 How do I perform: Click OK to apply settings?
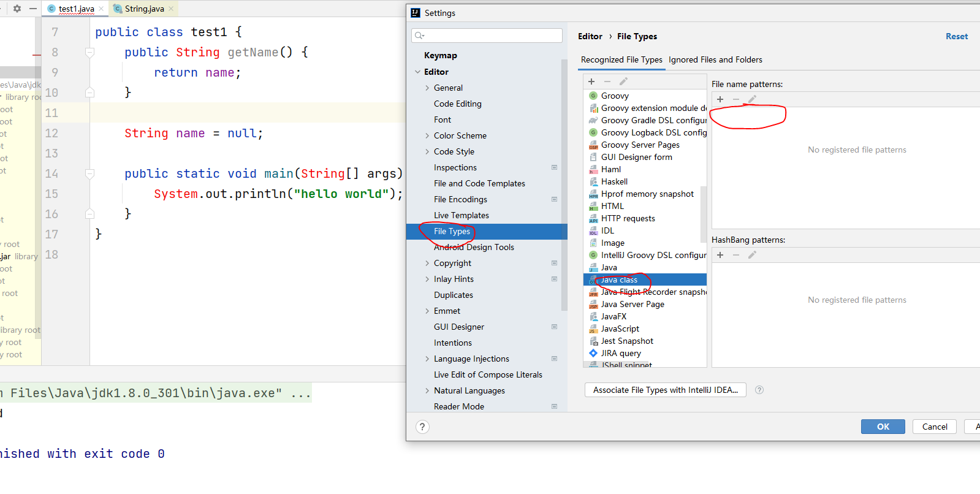click(x=883, y=427)
